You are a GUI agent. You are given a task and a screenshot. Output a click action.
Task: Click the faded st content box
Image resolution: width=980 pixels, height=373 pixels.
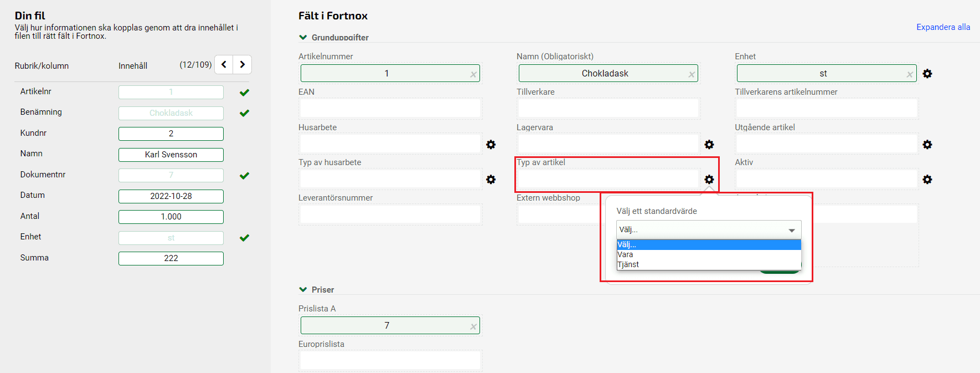[x=171, y=238]
